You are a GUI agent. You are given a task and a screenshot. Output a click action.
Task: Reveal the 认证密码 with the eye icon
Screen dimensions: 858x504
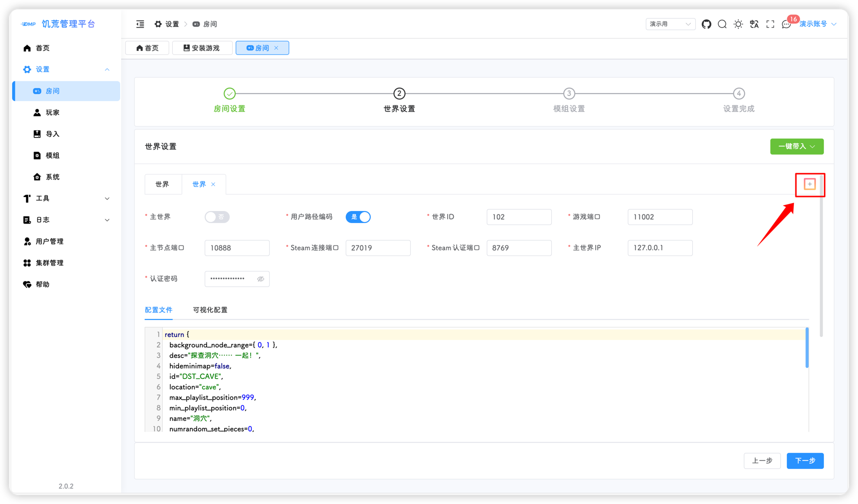[x=261, y=279]
